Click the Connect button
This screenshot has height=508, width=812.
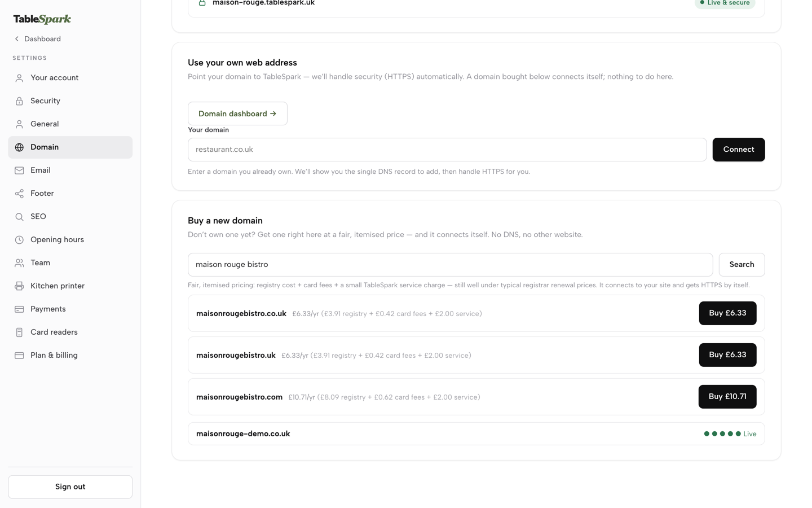pos(738,150)
